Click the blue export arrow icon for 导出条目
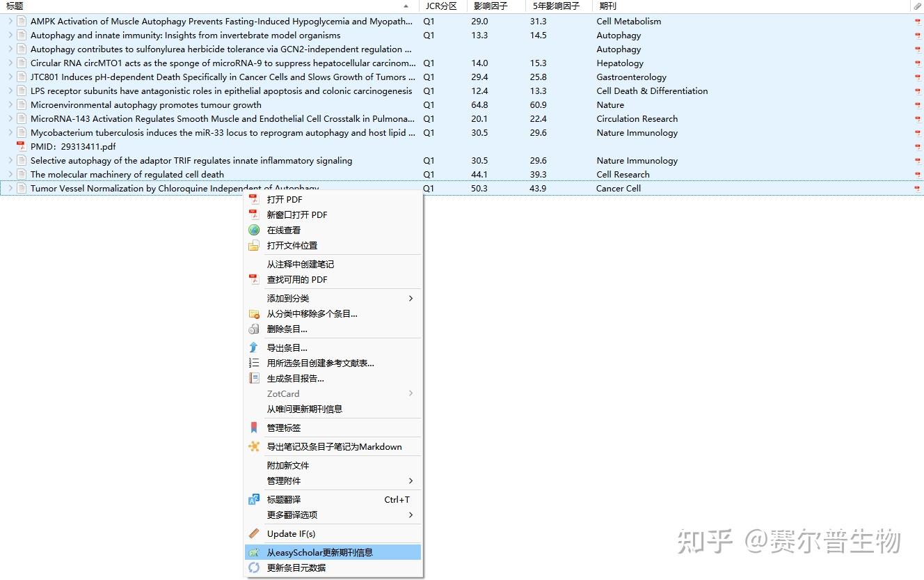Viewport: 924px width, 580px height. [254, 347]
